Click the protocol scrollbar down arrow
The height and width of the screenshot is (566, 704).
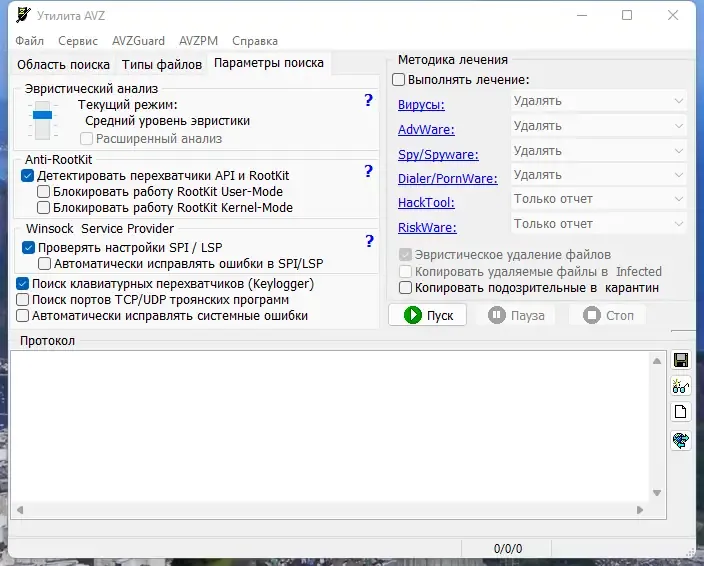coord(657,493)
